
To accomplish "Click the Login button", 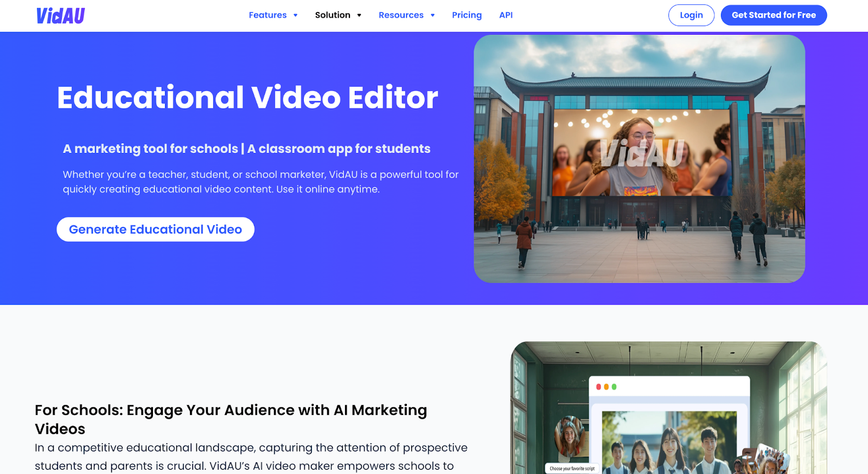I will pyautogui.click(x=691, y=15).
